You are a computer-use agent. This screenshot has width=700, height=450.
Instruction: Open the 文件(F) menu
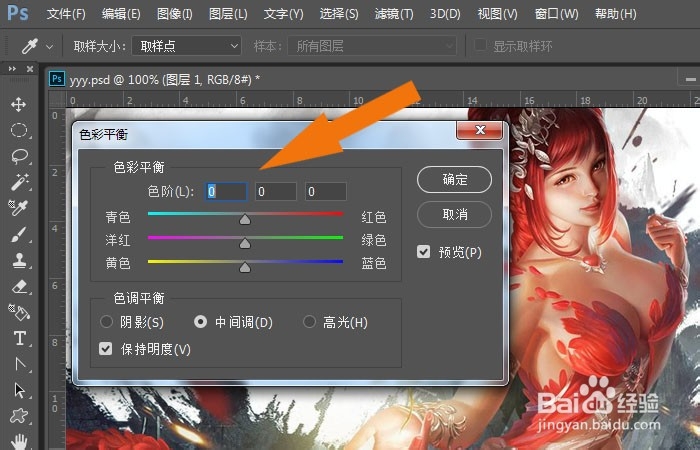pyautogui.click(x=66, y=14)
